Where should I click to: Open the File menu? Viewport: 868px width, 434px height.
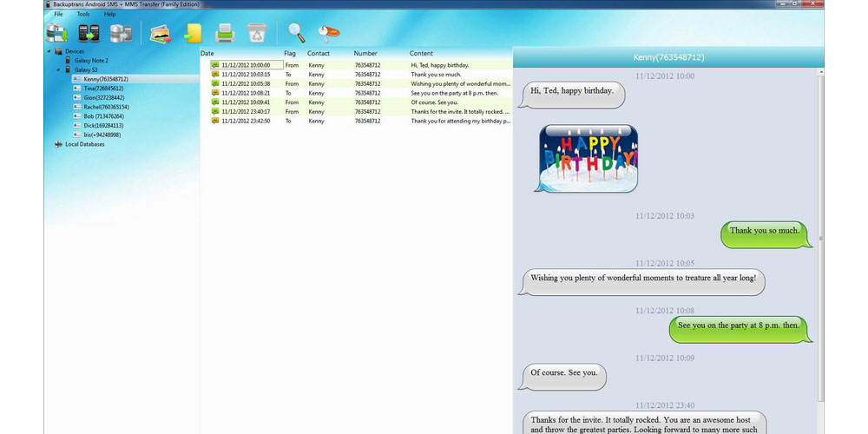(x=58, y=14)
